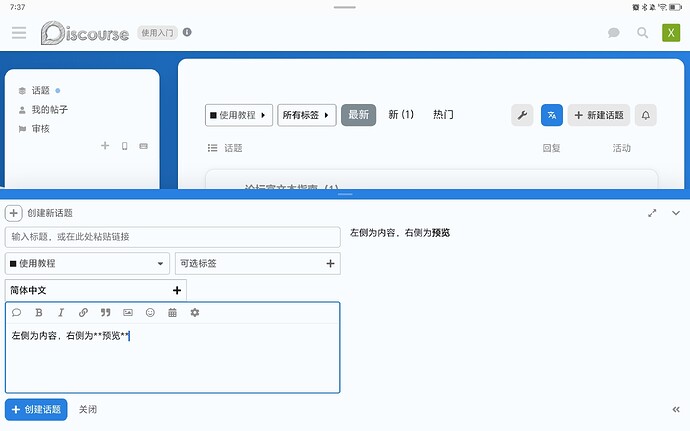Open the hamburger sidebar menu
This screenshot has height=431, width=690.
[x=19, y=33]
